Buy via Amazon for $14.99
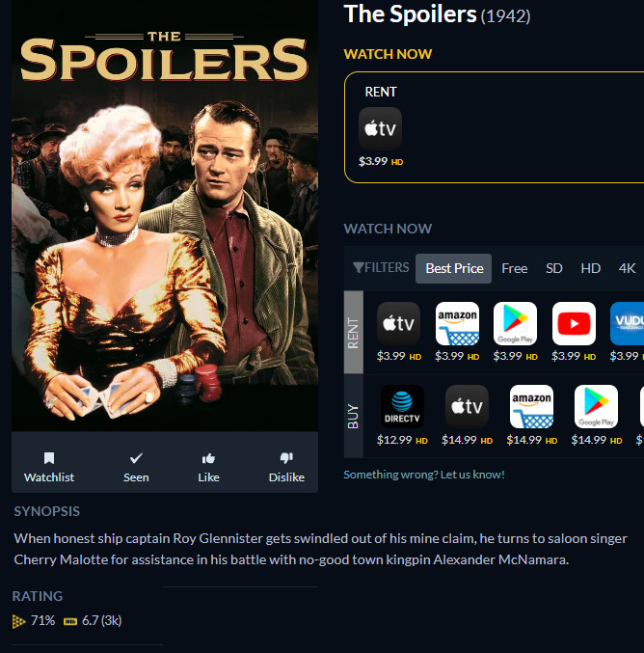 tap(531, 406)
